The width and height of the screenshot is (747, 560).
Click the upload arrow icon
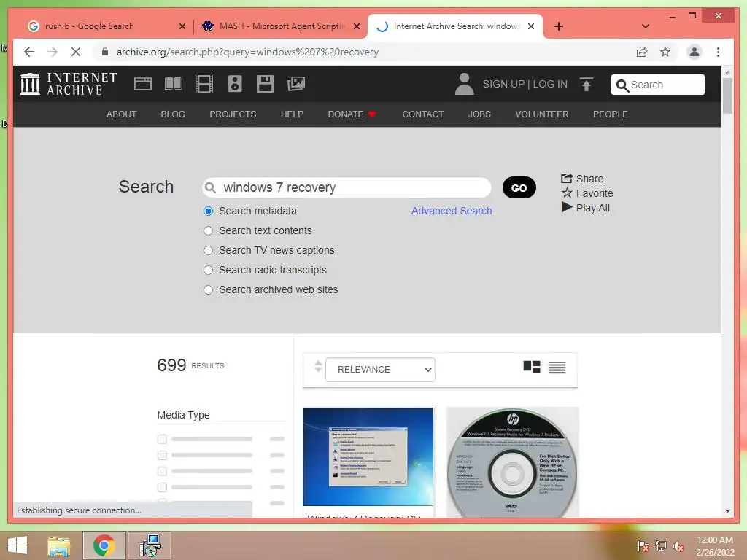[x=587, y=85]
